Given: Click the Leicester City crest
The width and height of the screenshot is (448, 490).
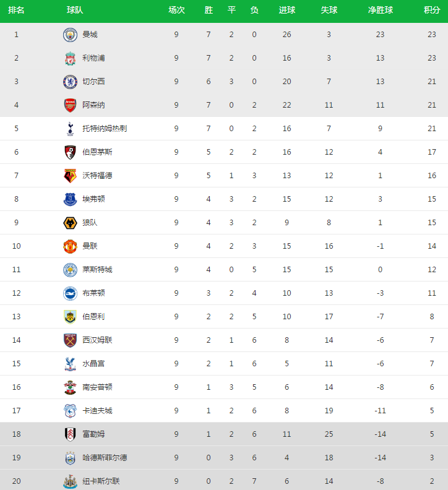Looking at the screenshot, I should (70, 270).
